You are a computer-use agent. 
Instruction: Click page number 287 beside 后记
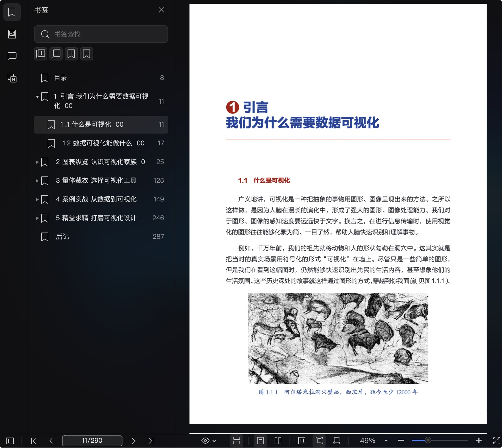158,237
